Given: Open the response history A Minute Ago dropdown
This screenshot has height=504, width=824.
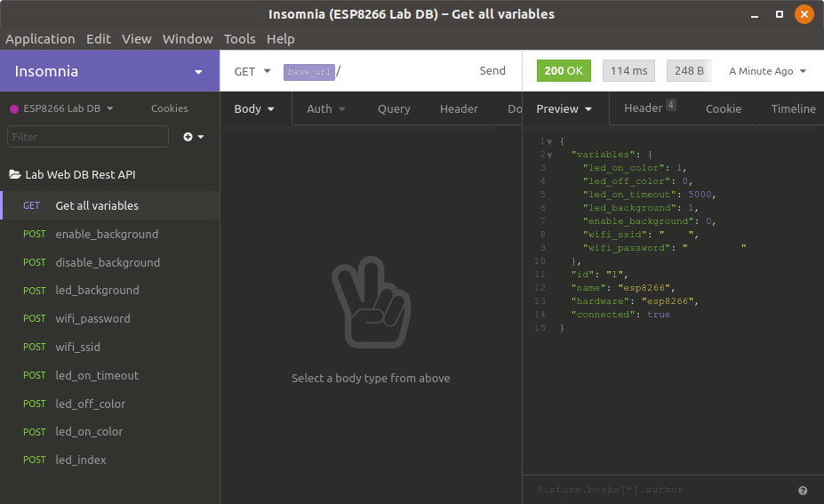Looking at the screenshot, I should pos(767,71).
